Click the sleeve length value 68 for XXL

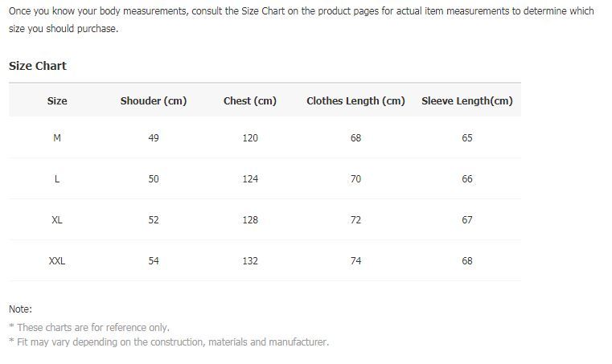(x=466, y=261)
